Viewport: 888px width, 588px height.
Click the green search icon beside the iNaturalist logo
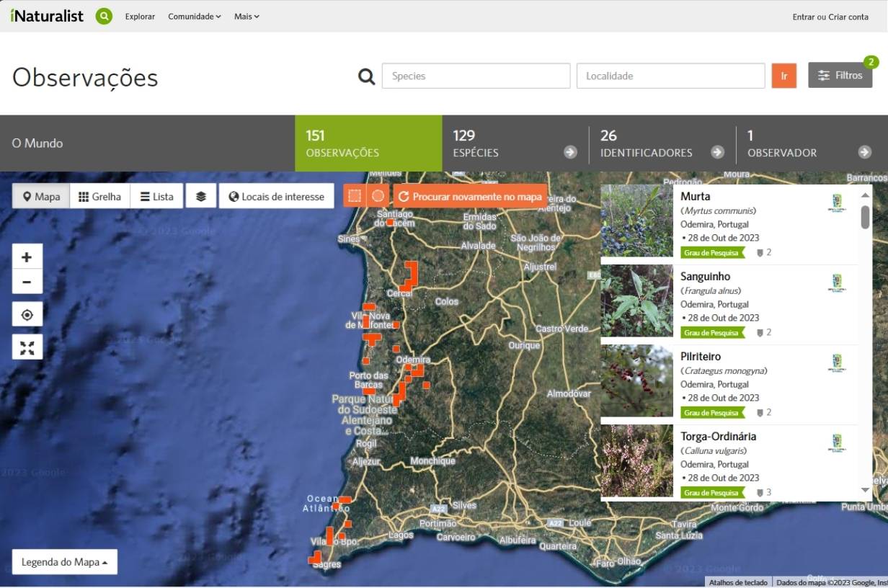tap(104, 16)
